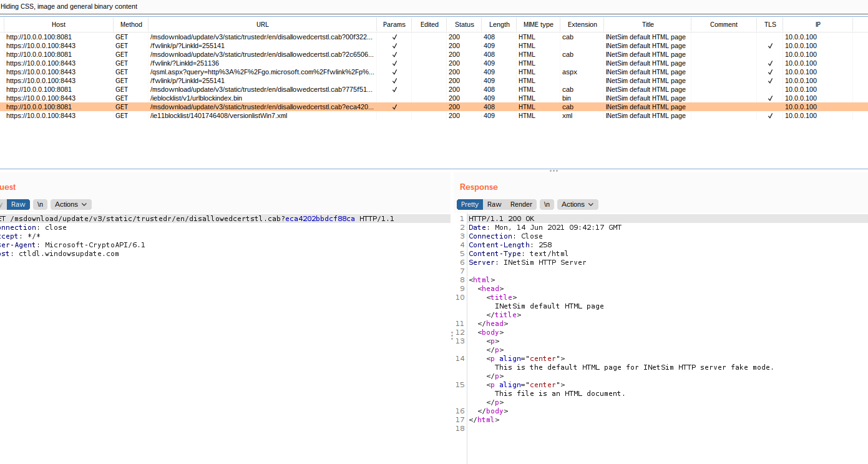Sort by the Length column header

tap(499, 24)
